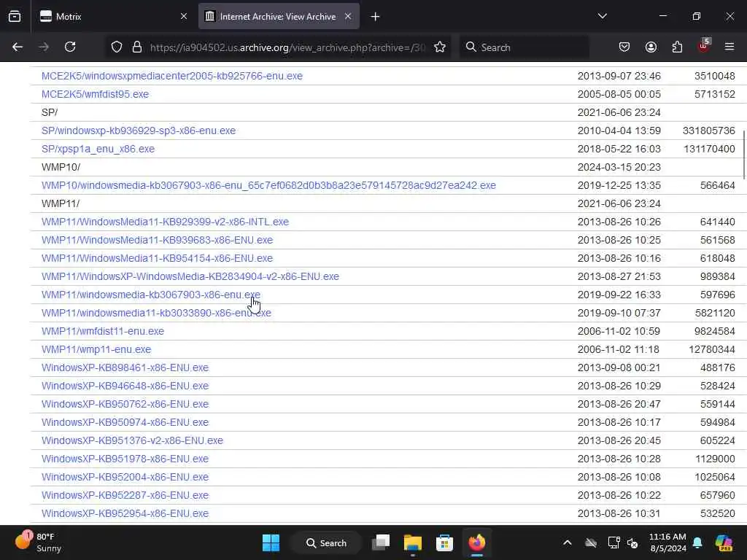This screenshot has width=747, height=560.
Task: Open WindowsXP-KB952004-x86-ENU.exe link
Action: [x=125, y=477]
